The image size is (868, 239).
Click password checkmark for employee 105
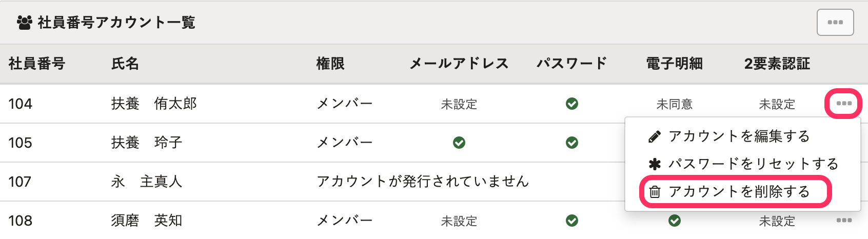pos(572,143)
